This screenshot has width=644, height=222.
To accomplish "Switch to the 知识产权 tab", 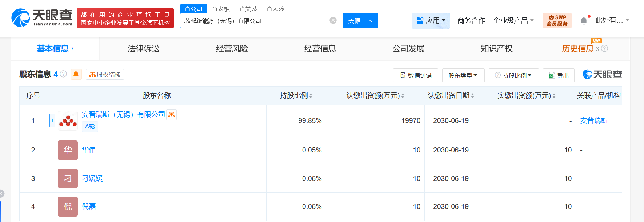I will coord(497,49).
